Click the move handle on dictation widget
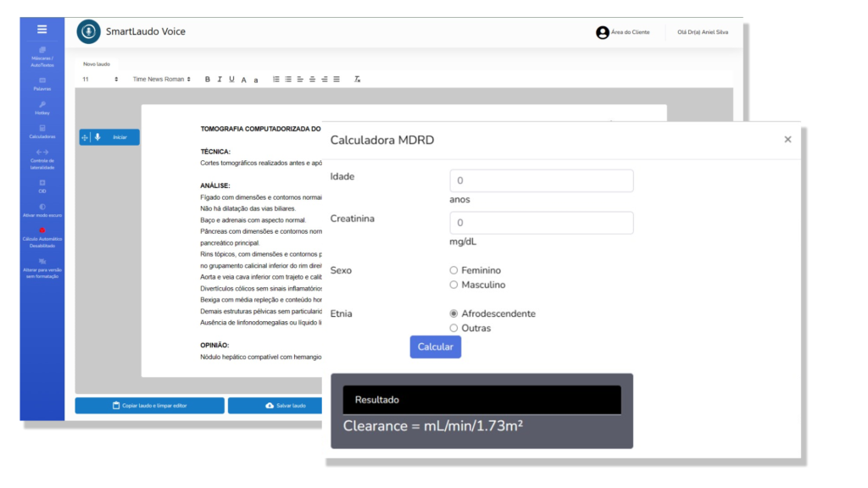 coord(85,137)
